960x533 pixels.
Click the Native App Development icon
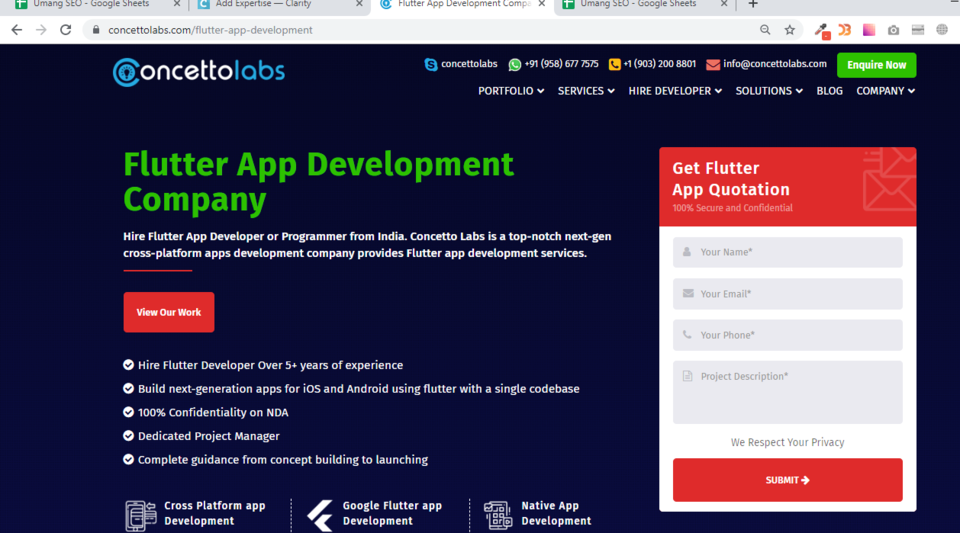click(498, 515)
